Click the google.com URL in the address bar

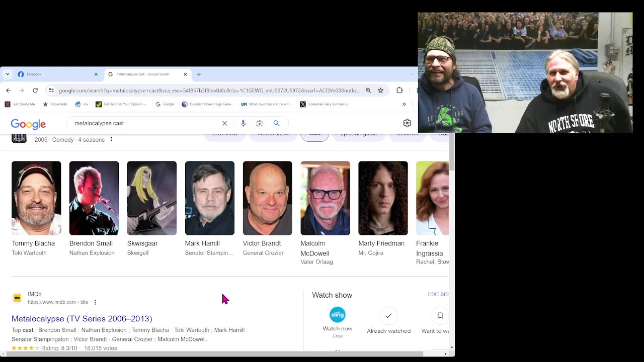(209, 90)
